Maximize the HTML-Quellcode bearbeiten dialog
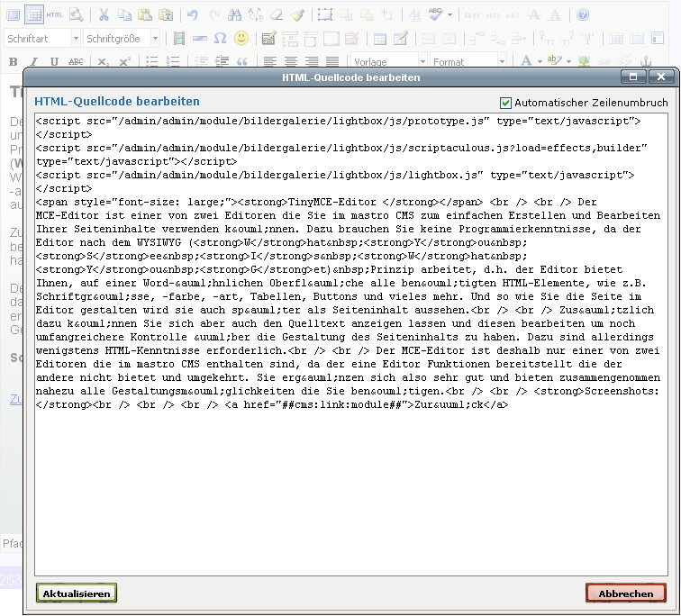The height and width of the screenshot is (616, 681). coord(633,77)
